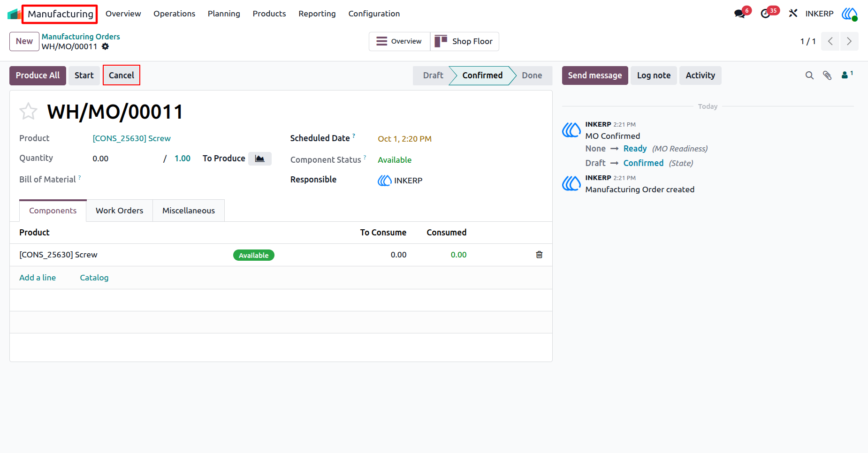Open the Operations menu
The image size is (868, 453).
(174, 14)
